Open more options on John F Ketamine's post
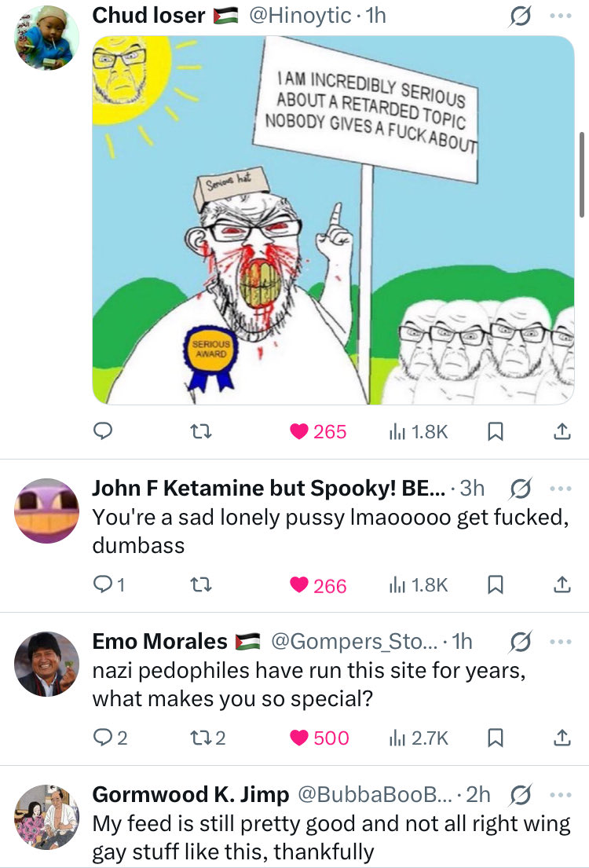 coord(559,488)
